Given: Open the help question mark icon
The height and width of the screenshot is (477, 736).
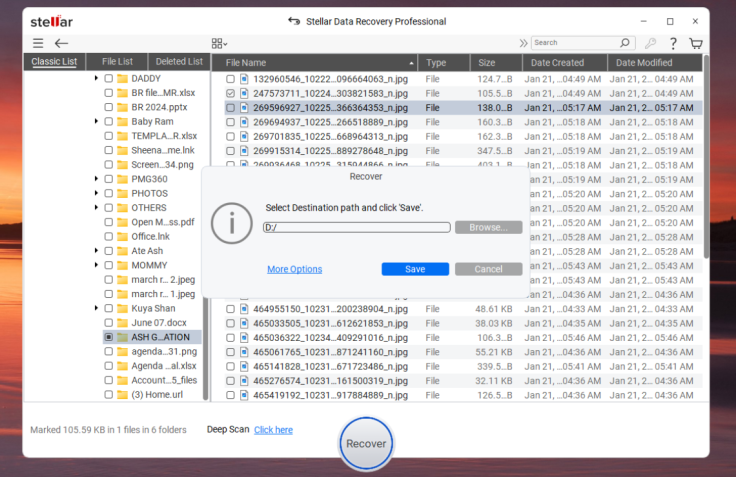Looking at the screenshot, I should (673, 43).
